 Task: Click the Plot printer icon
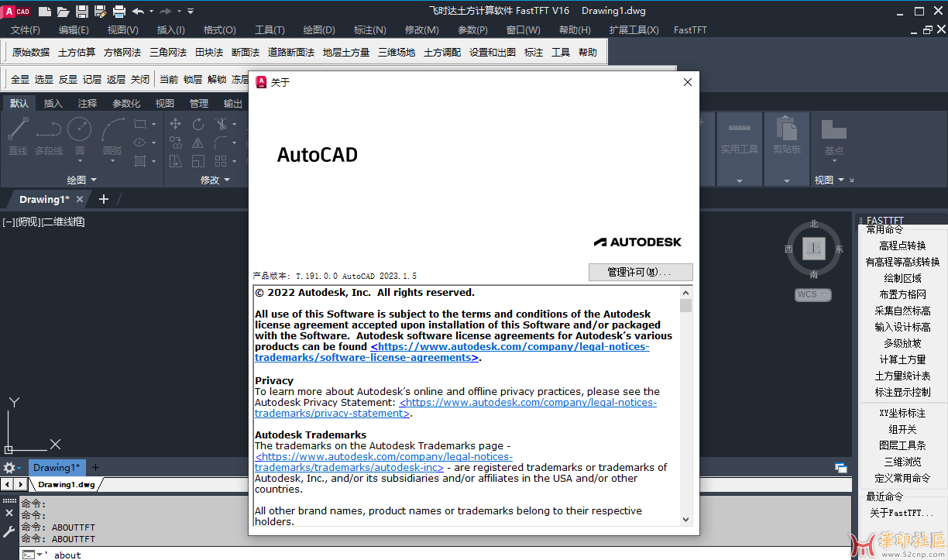119,11
